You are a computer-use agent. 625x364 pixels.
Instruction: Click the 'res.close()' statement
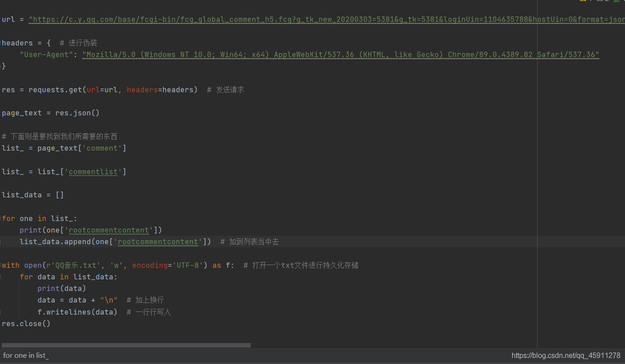(26, 324)
